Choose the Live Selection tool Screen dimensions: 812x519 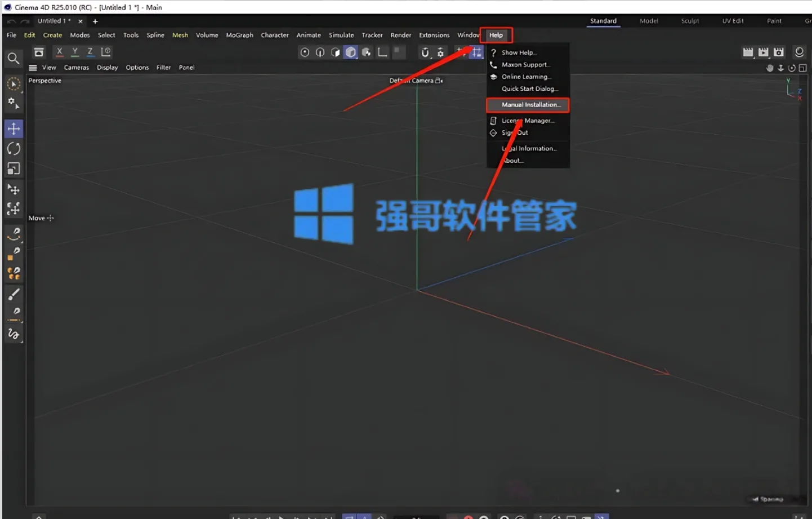click(x=14, y=85)
